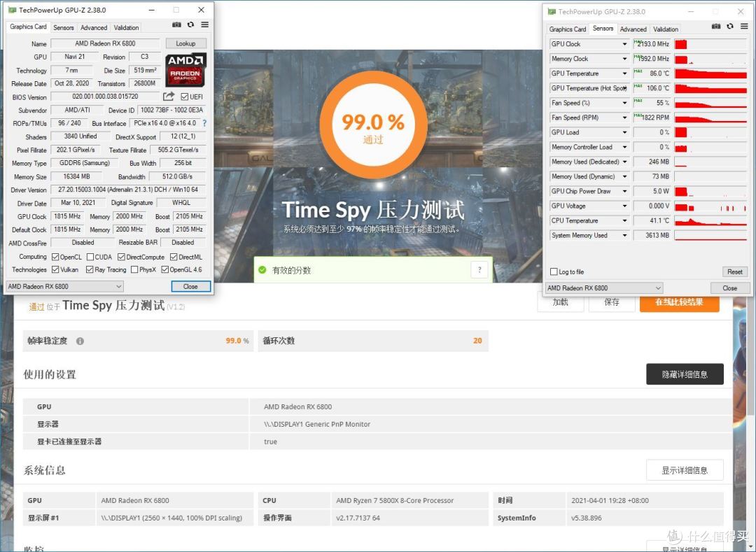Click the green checkmark icon beside 有效的分数
Screen dimensions: 756x552
coord(262,270)
